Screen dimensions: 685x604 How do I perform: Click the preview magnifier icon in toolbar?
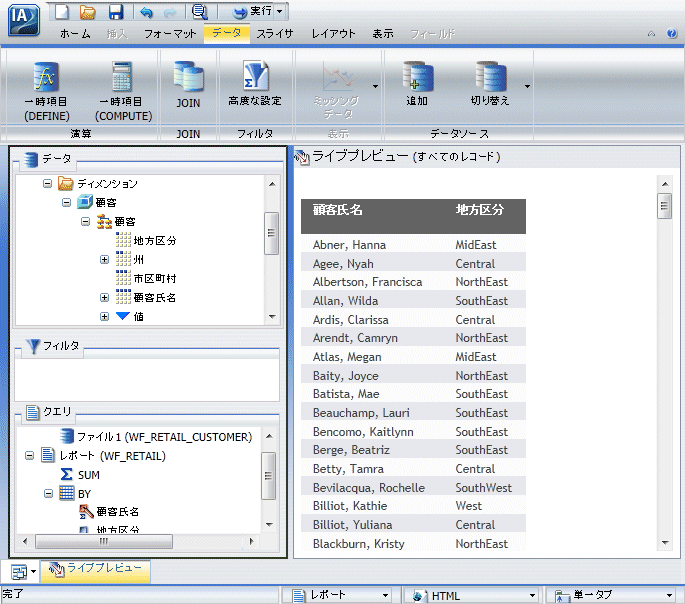(x=200, y=12)
